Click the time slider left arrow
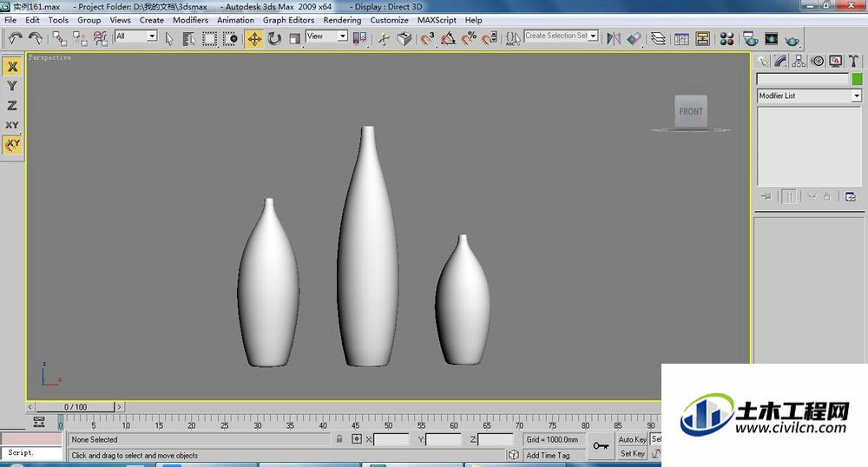 (x=30, y=407)
